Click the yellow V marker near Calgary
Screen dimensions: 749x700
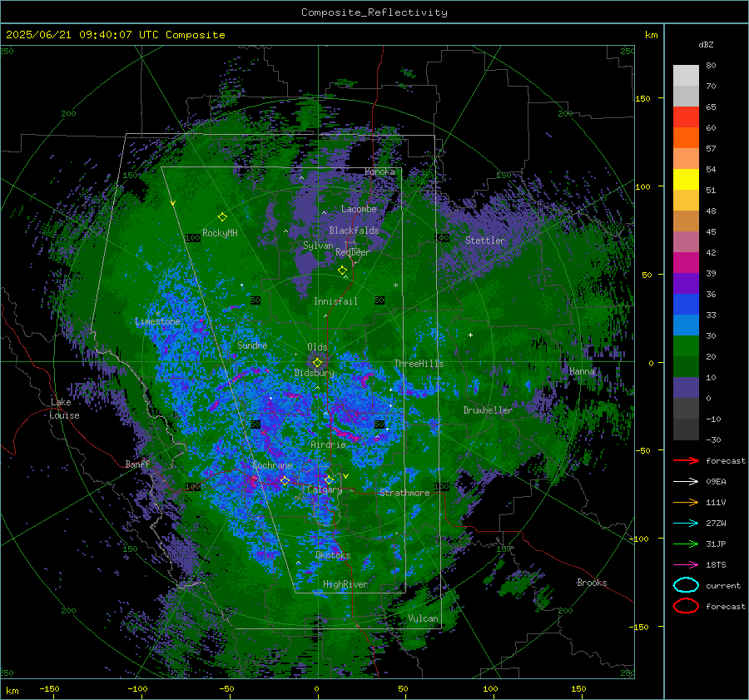tap(345, 476)
